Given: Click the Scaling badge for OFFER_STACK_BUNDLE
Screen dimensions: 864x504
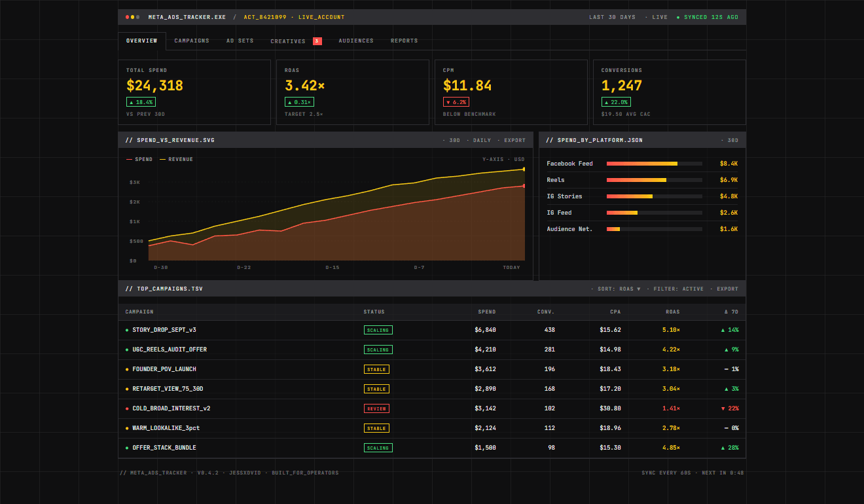Looking at the screenshot, I should click(378, 448).
